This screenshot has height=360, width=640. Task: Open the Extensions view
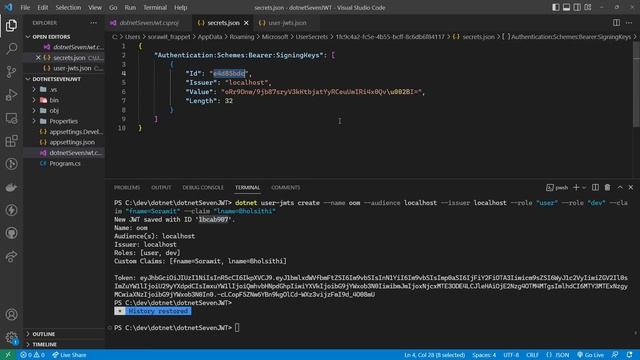pos(11,141)
